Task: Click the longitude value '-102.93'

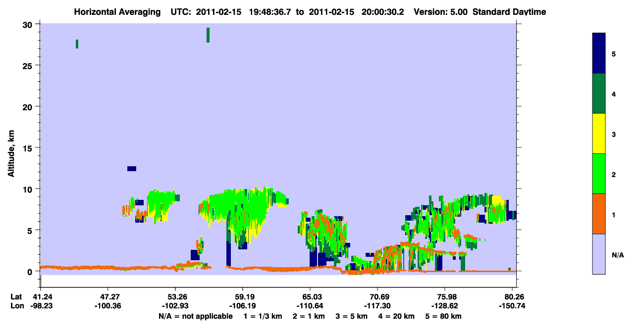Action: tap(175, 306)
